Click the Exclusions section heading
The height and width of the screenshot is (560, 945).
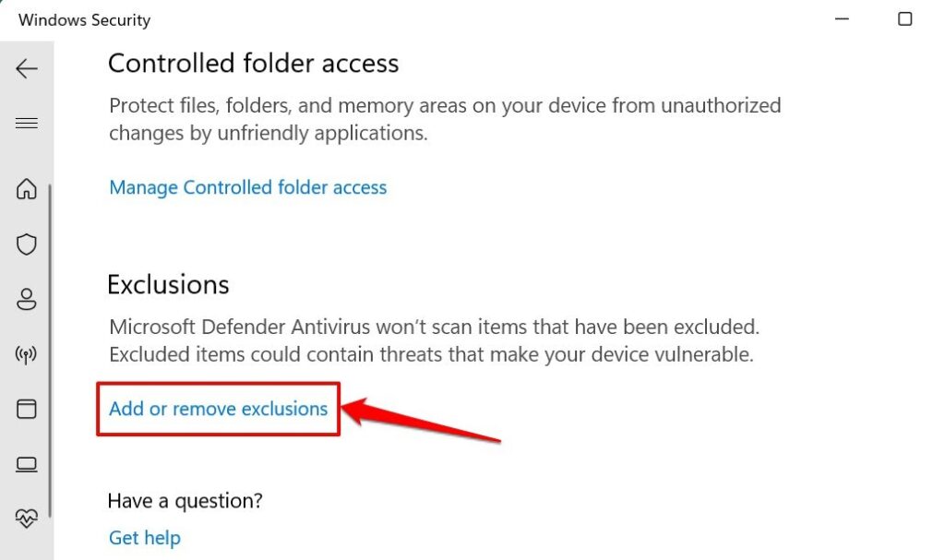[168, 284]
